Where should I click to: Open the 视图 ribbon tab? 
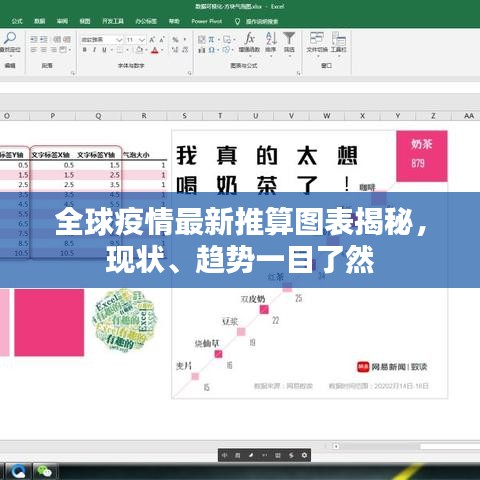[x=85, y=21]
